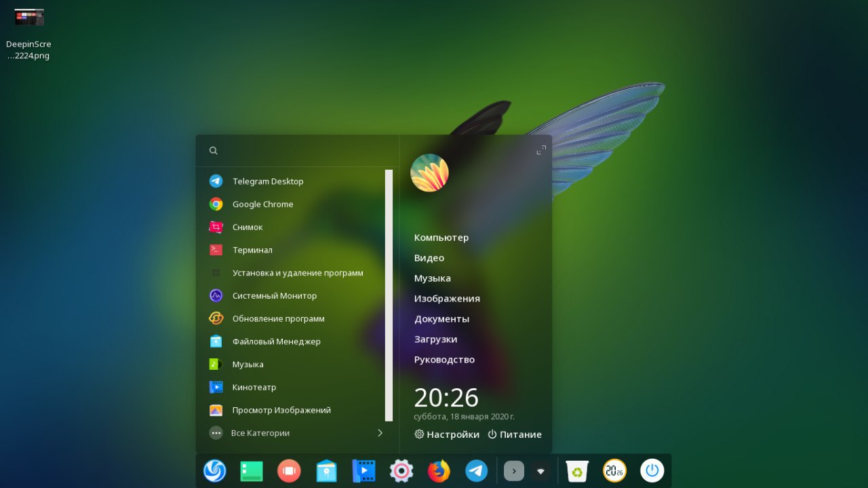The image size is (868, 488).
Task: Click the date суббота, 18 января 2020
Action: [464, 417]
